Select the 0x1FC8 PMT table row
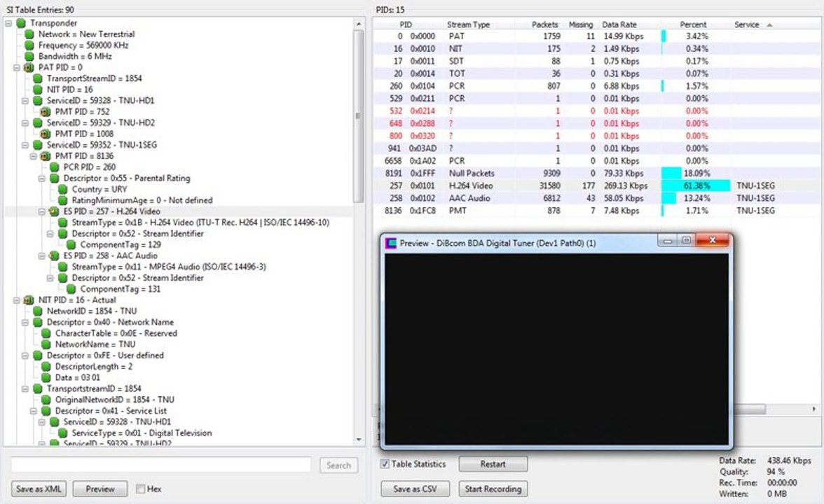This screenshot has width=824, height=504. tap(596, 211)
